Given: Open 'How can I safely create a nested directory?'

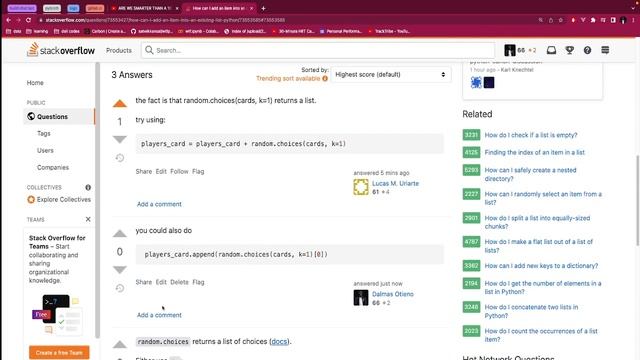Looking at the screenshot, I should (530, 174).
